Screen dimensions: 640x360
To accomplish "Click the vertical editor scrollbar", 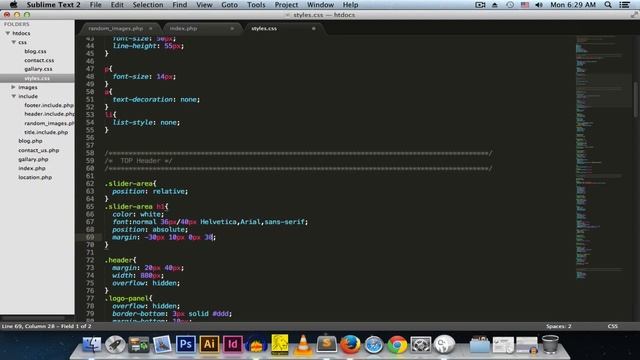I will [x=636, y=99].
